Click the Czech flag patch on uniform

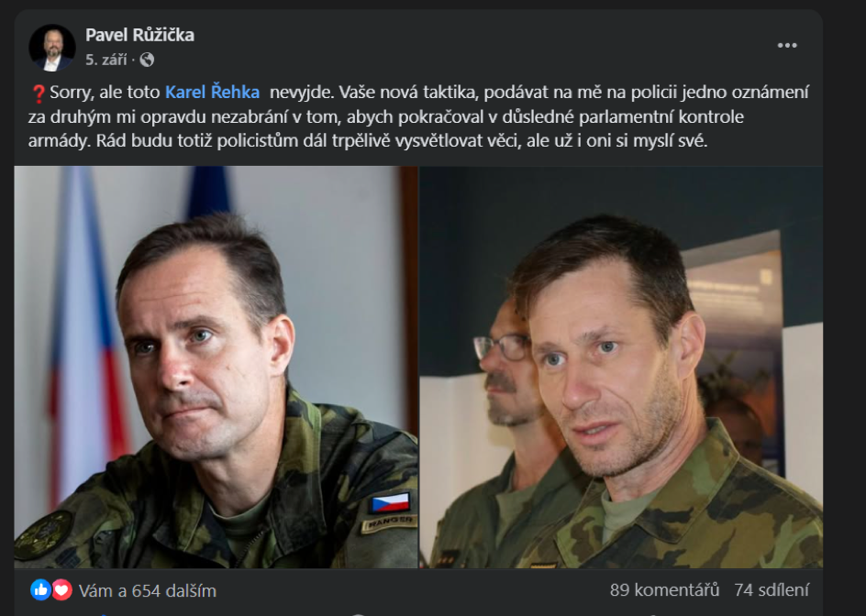click(x=390, y=503)
